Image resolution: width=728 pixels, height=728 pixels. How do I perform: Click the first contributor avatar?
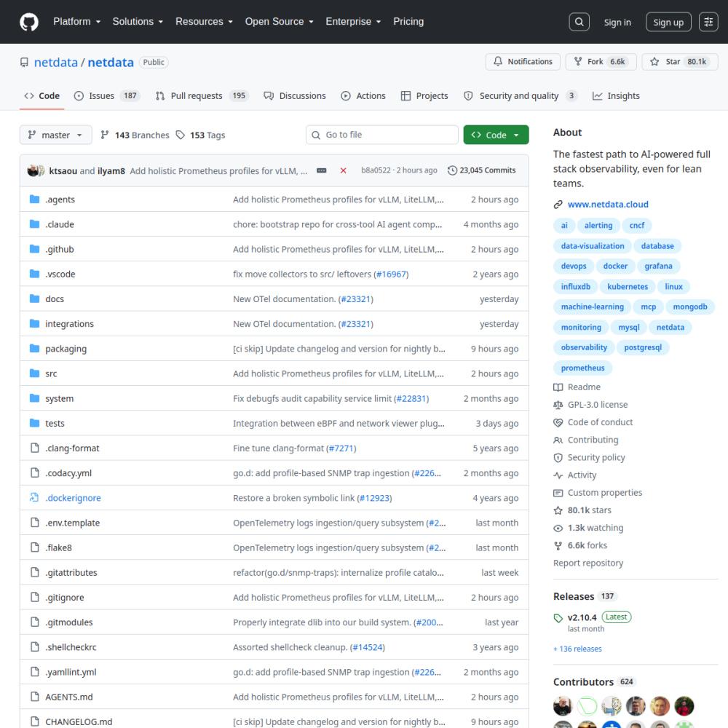click(563, 705)
